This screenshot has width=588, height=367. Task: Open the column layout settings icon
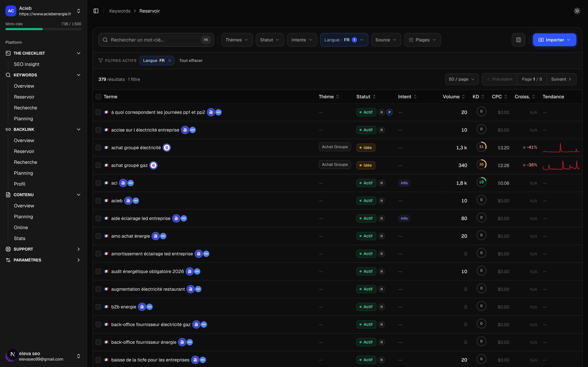[x=518, y=40]
